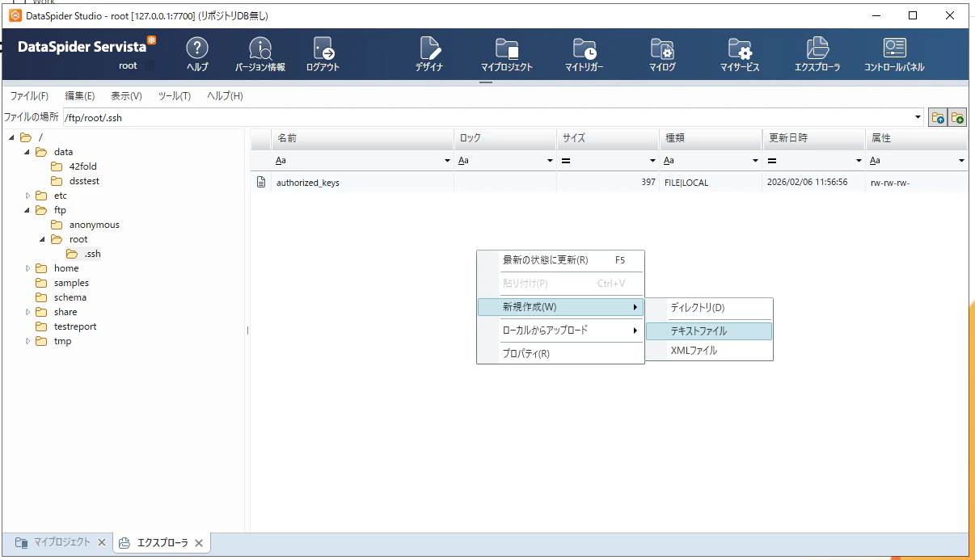
Task: Open バージョン情報 version info
Action: [x=260, y=54]
